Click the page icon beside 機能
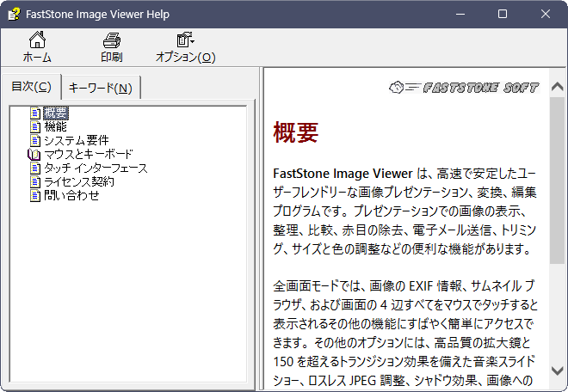The width and height of the screenshot is (568, 392). point(35,127)
